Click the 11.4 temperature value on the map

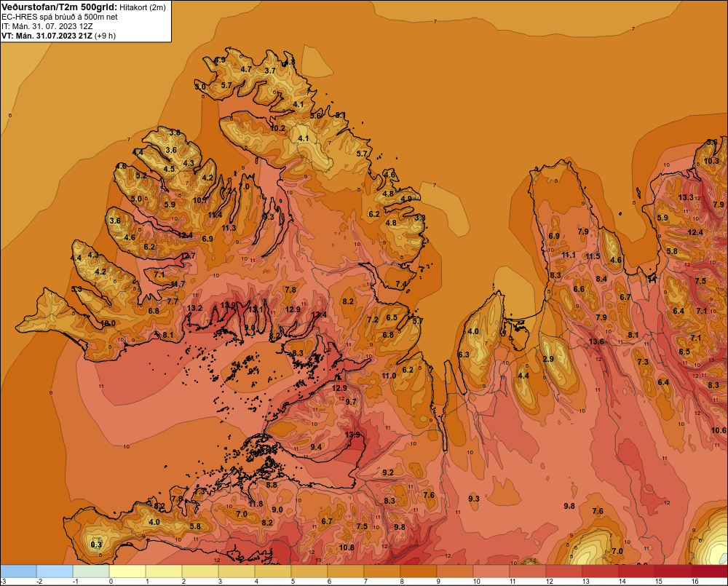click(215, 215)
